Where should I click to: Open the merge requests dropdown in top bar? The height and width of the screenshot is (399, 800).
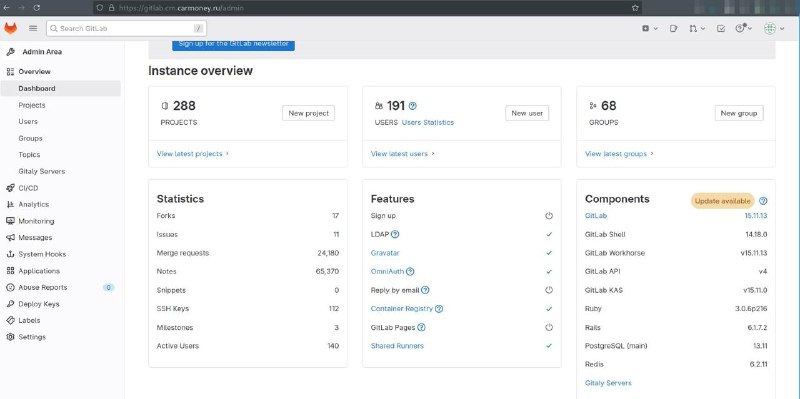click(697, 29)
